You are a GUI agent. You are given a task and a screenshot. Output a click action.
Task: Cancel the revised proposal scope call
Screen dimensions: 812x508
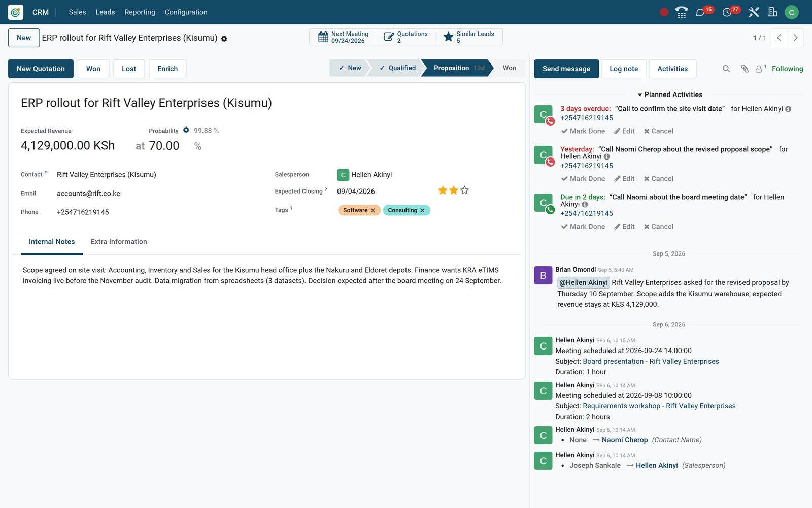click(x=658, y=179)
